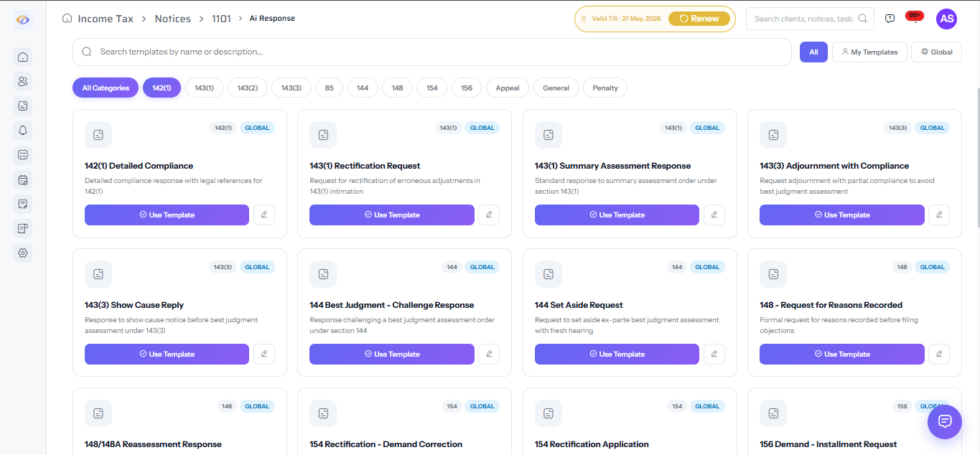Screen dimensions: 980x455
Task: Open the bell notifications sidebar icon
Action: click(x=23, y=130)
